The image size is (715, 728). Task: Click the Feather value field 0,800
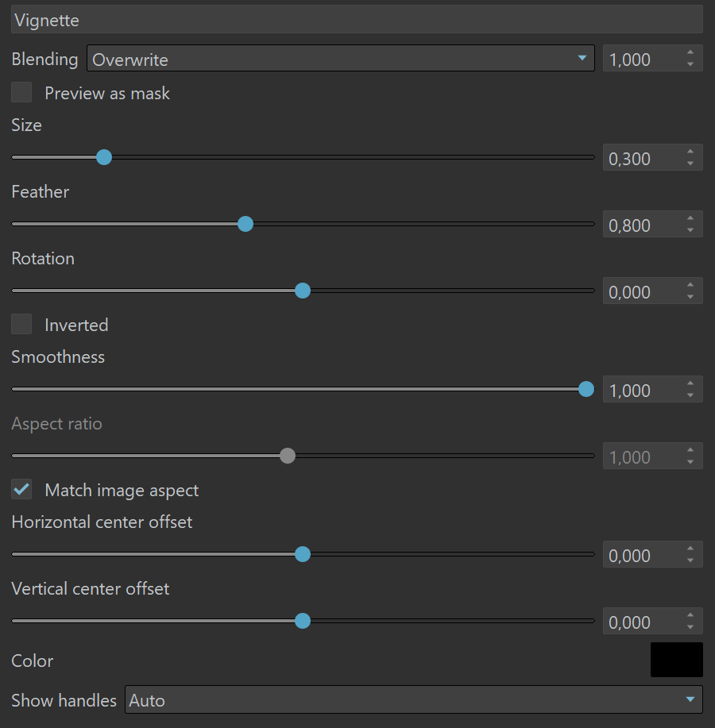(x=643, y=224)
